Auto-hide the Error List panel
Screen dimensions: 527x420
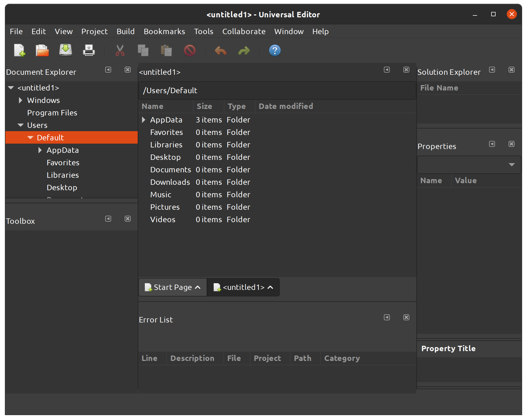pos(387,317)
